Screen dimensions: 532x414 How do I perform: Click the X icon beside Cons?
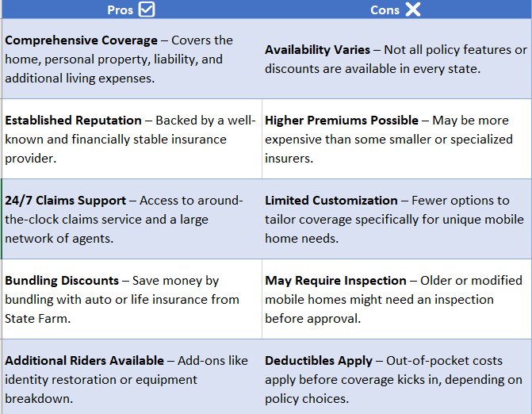[413, 10]
